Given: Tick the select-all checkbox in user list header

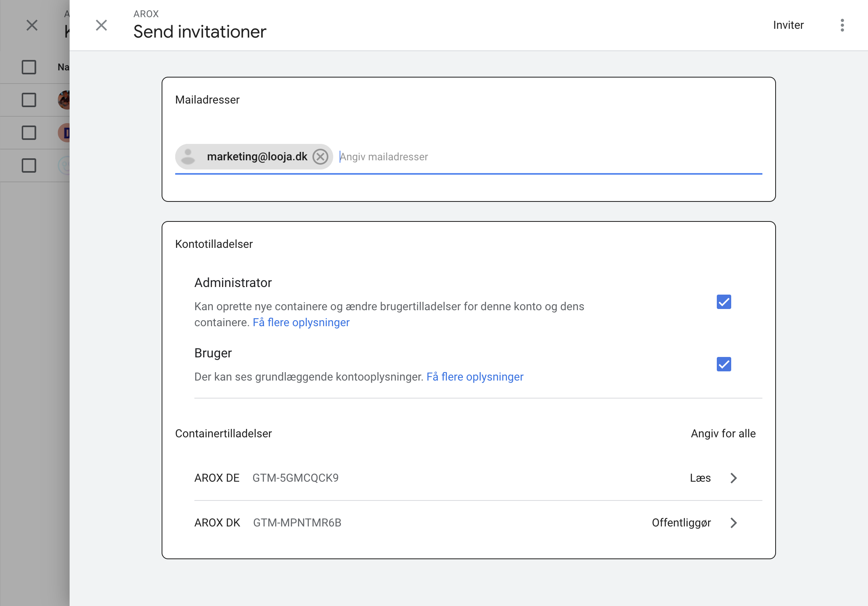Looking at the screenshot, I should 29,67.
